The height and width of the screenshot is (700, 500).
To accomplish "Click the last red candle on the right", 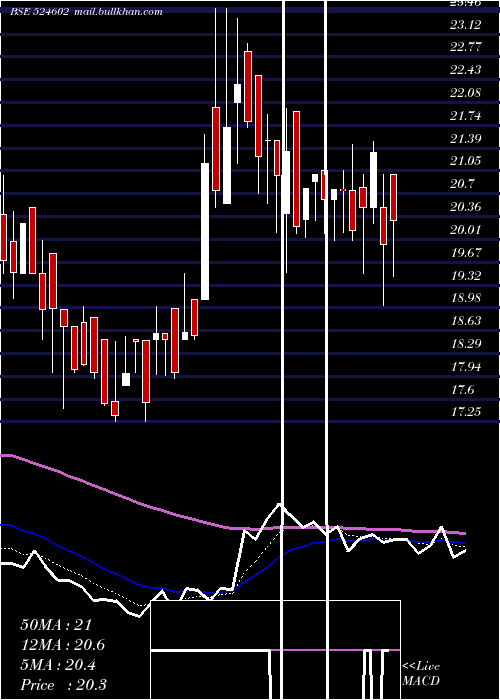I will (x=394, y=197).
